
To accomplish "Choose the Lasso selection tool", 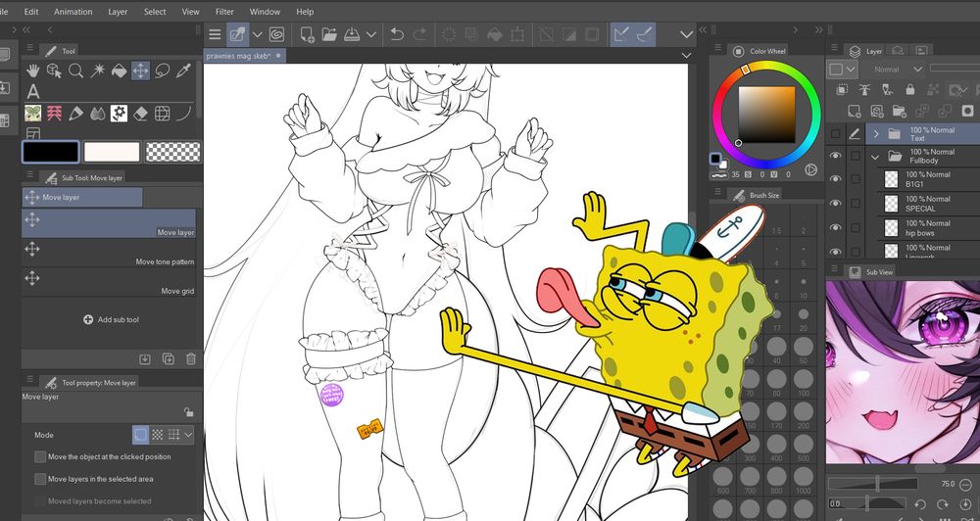I will (162, 71).
